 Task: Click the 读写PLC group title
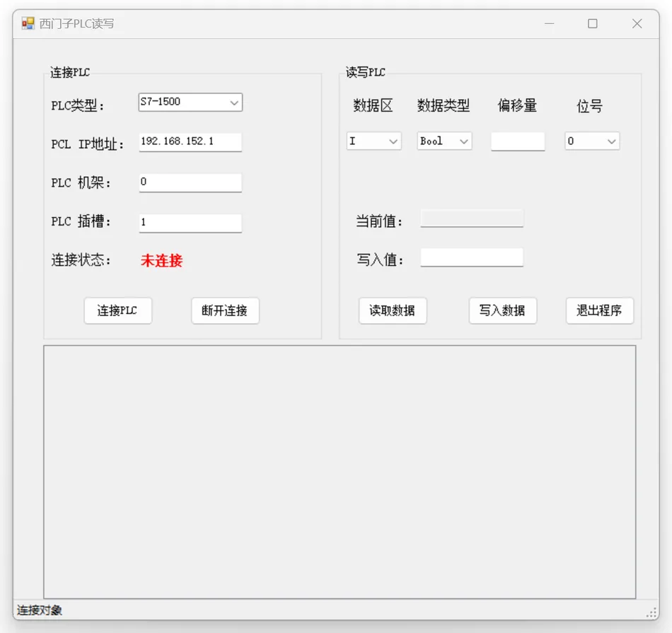click(366, 72)
